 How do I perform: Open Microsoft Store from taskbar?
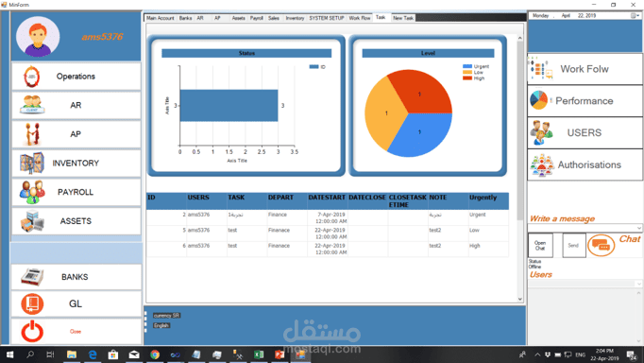[113, 354]
